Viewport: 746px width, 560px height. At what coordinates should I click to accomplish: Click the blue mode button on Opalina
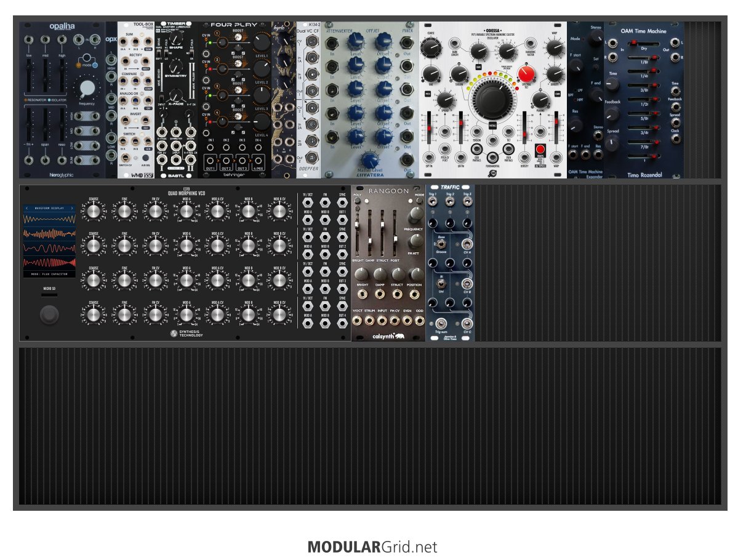click(x=95, y=64)
